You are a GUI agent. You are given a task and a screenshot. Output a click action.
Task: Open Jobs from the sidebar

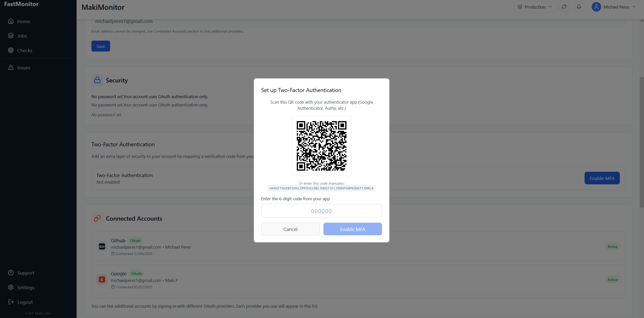(x=22, y=36)
